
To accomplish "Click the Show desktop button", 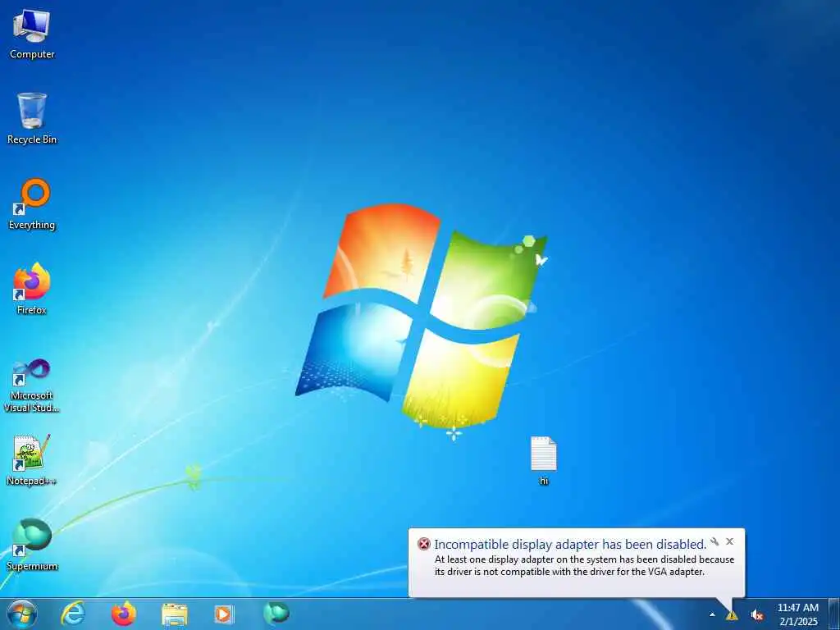I will [x=833, y=614].
